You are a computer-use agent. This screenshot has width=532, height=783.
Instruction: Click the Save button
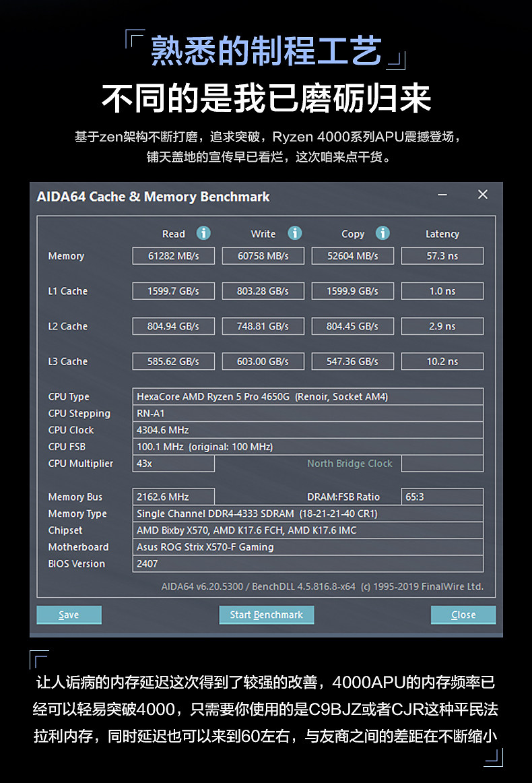point(69,615)
